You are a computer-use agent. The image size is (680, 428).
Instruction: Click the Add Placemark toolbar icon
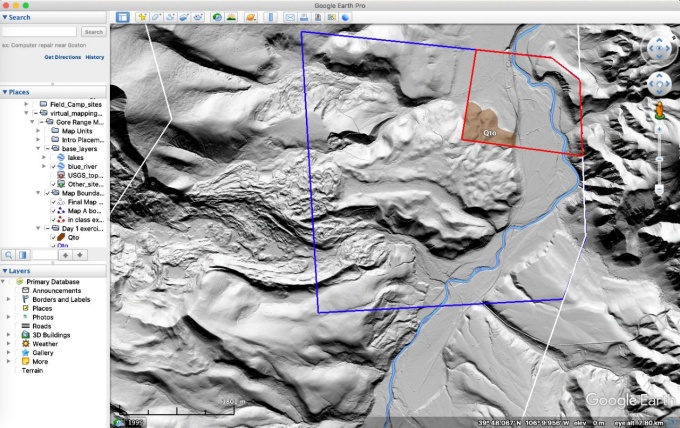click(x=145, y=17)
